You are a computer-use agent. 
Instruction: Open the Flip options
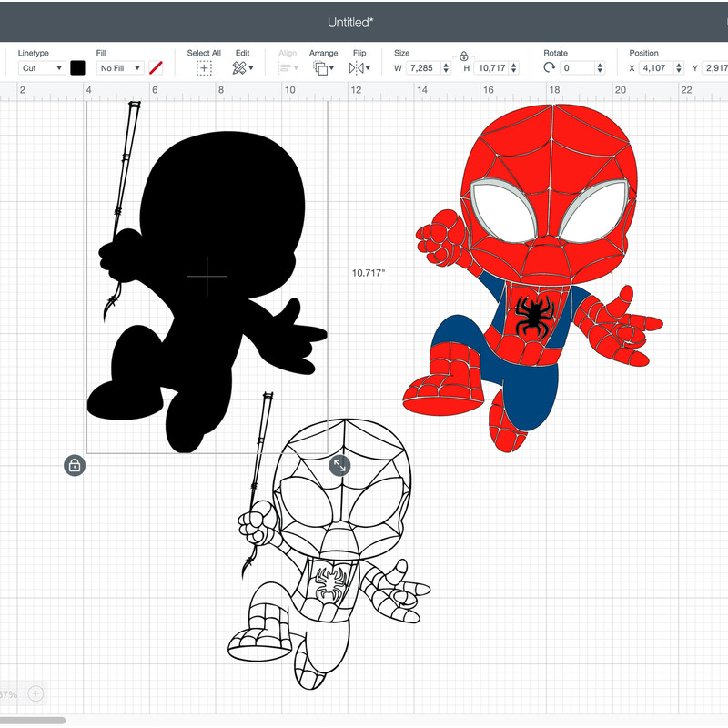tap(359, 68)
